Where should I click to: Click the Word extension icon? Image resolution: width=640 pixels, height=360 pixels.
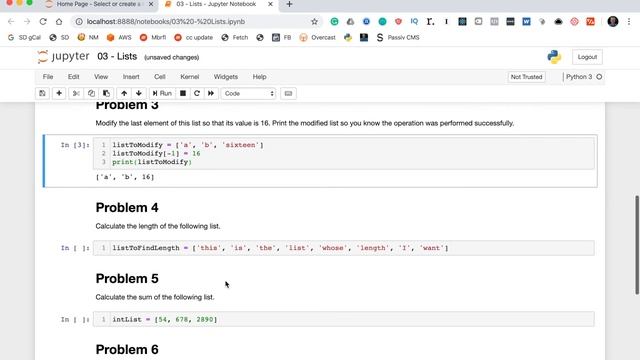click(526, 22)
